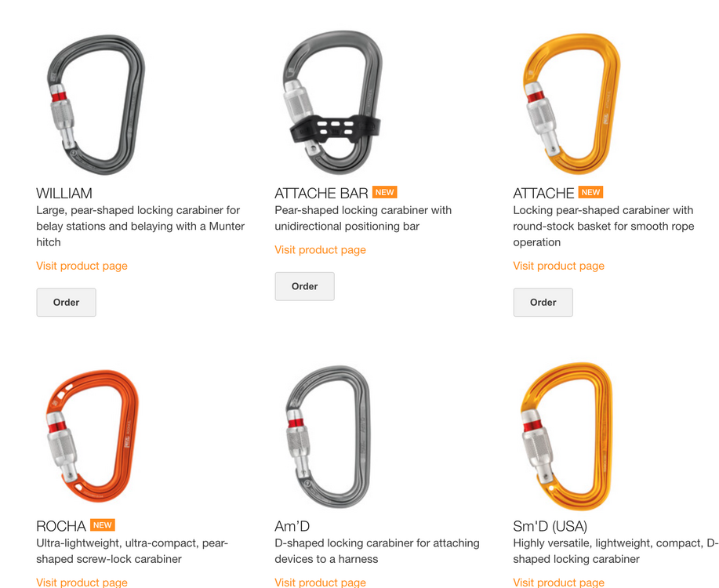Viewport: 719px width, 588px height.
Task: Click the NEW badge beside ROCHA
Action: [102, 524]
